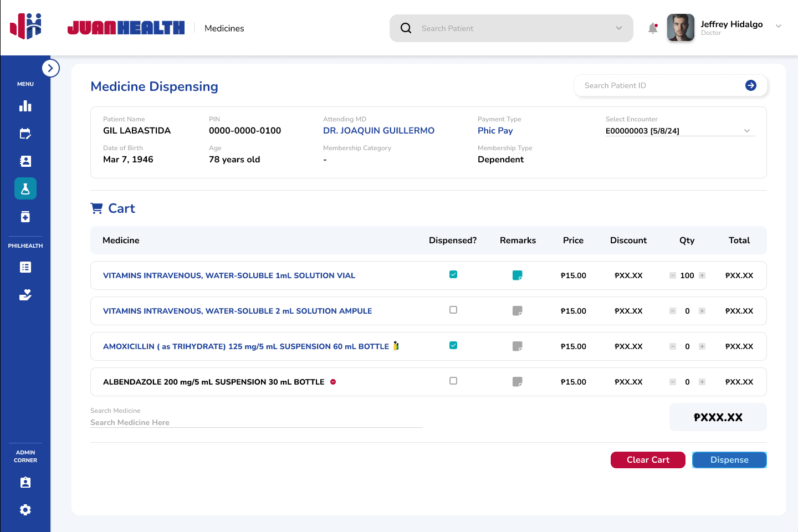
Task: Decrease quantity of Amoxicillin
Action: [x=673, y=346]
